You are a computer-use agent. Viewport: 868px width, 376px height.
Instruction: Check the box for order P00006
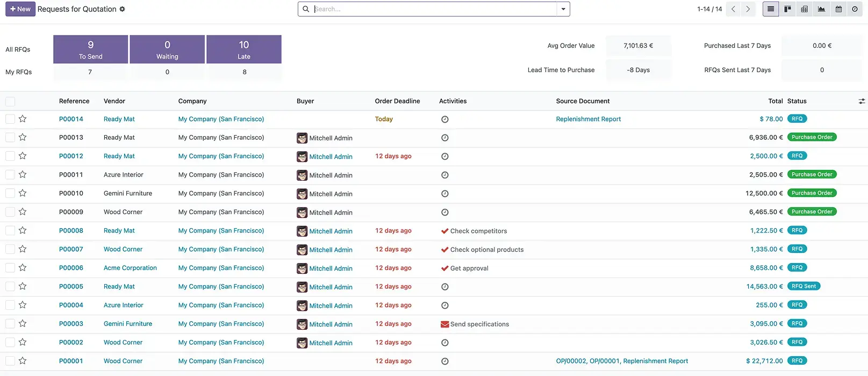click(10, 268)
